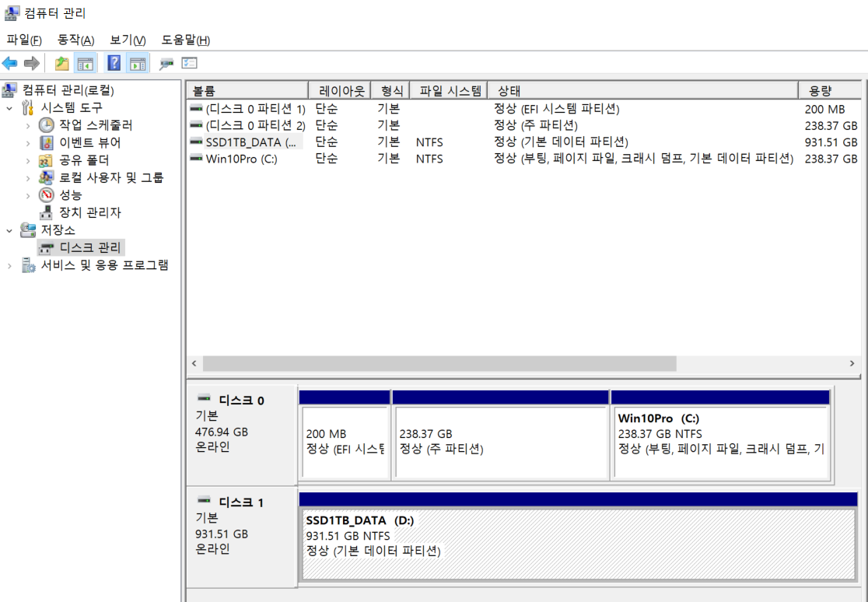Collapse the 저장소 tree node
868x602 pixels.
(9, 230)
